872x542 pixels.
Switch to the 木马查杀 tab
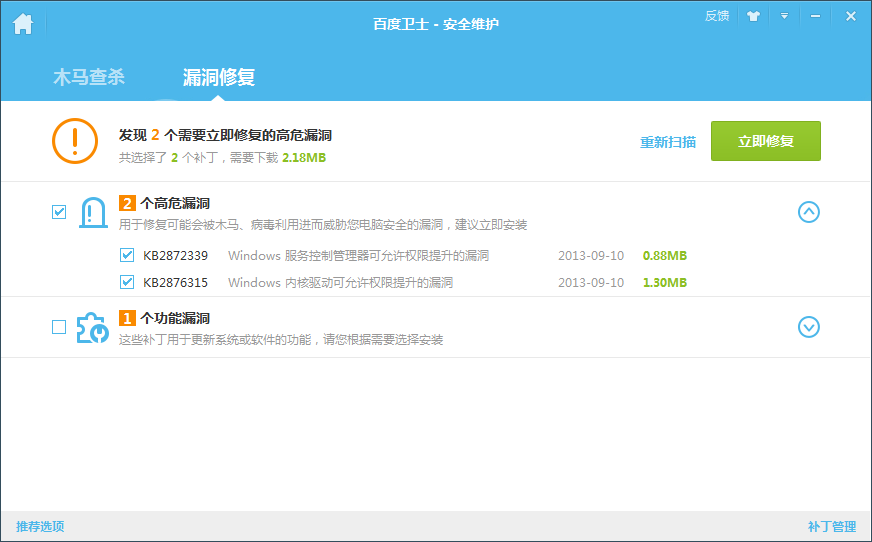[x=89, y=77]
